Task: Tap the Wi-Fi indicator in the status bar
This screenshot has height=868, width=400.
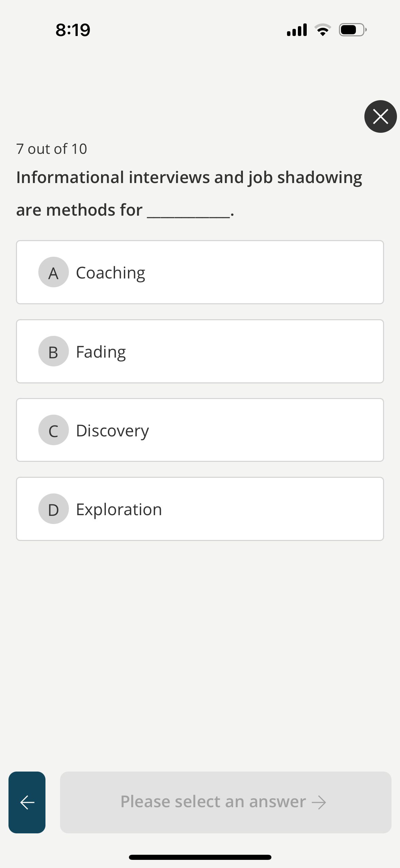Action: pyautogui.click(x=322, y=30)
